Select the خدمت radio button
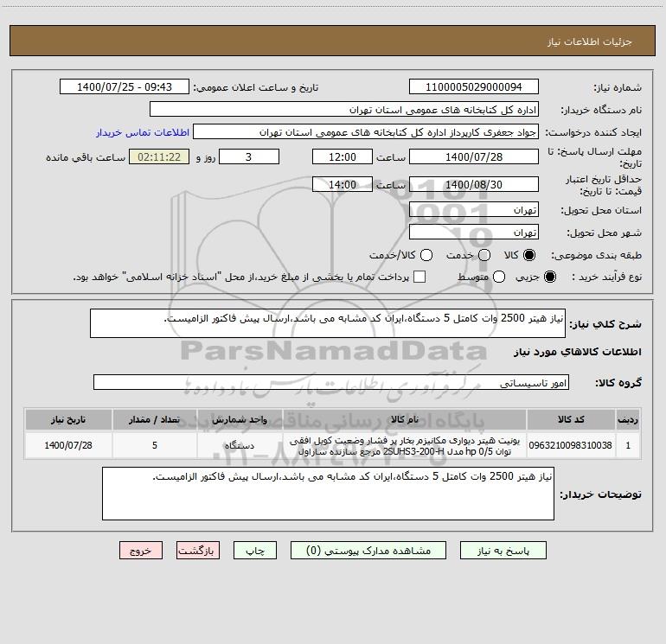This screenshot has height=644, width=666. [484, 255]
